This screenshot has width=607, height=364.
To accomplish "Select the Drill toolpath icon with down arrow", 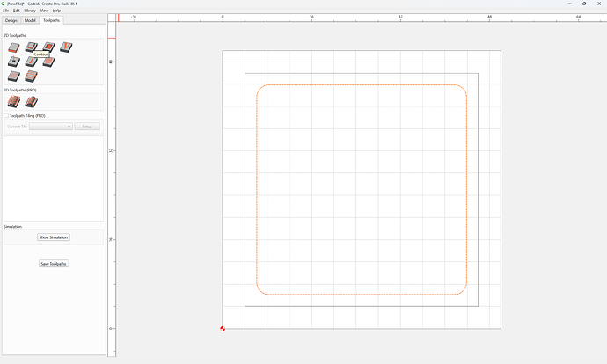I will tap(14, 62).
